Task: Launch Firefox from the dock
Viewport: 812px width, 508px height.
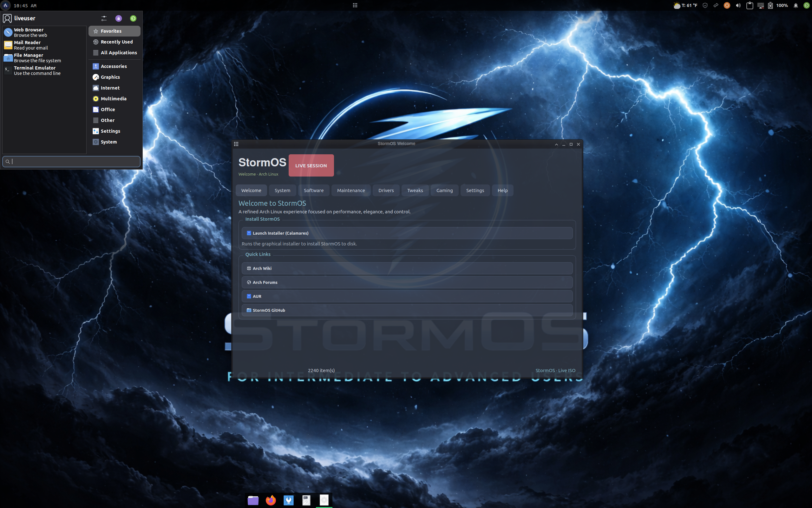Action: point(271,500)
